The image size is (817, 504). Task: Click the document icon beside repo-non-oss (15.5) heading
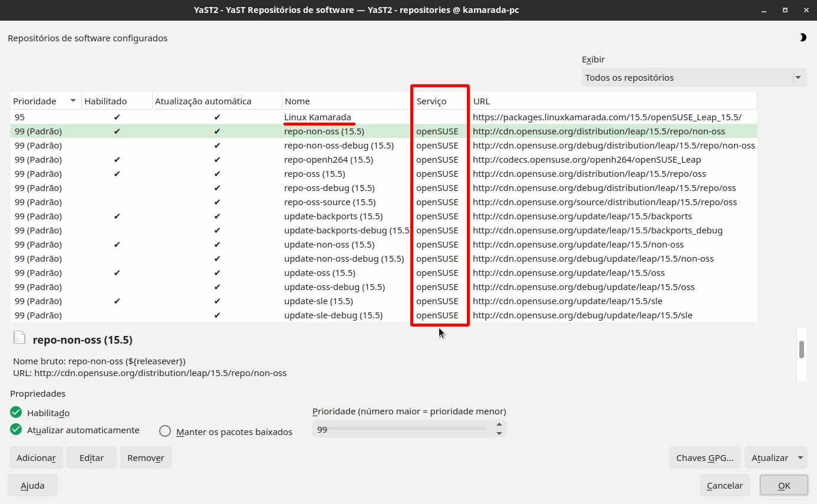[x=19, y=337]
